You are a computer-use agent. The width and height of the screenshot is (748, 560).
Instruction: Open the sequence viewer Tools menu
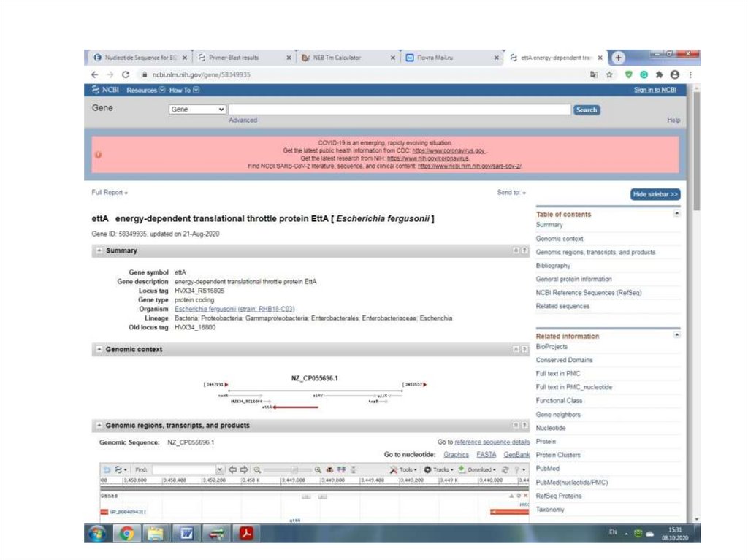point(403,470)
